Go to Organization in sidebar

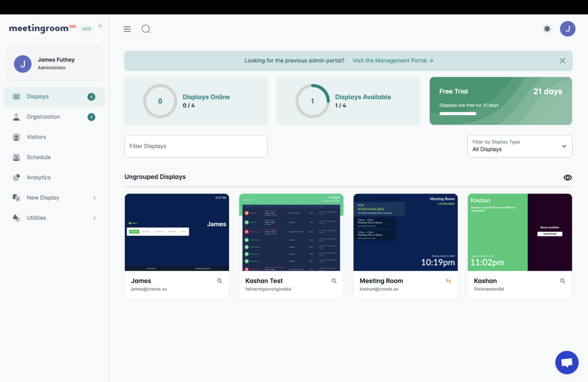click(x=44, y=117)
